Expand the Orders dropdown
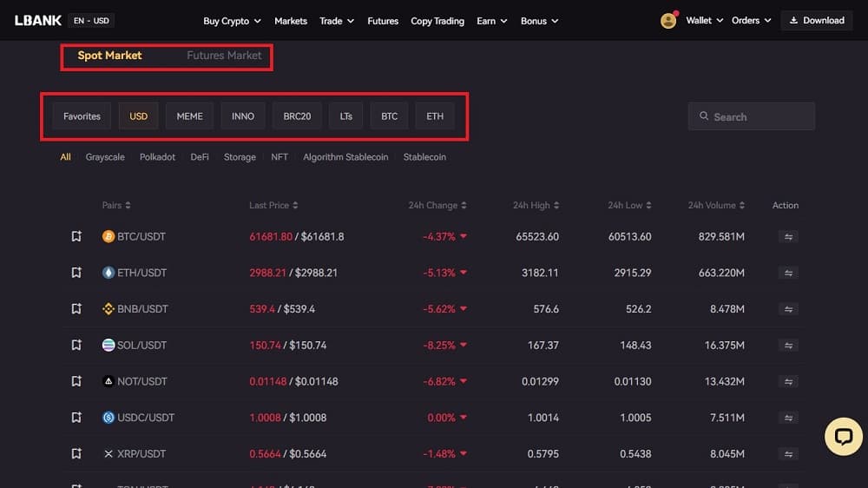This screenshot has width=868, height=488. (751, 21)
